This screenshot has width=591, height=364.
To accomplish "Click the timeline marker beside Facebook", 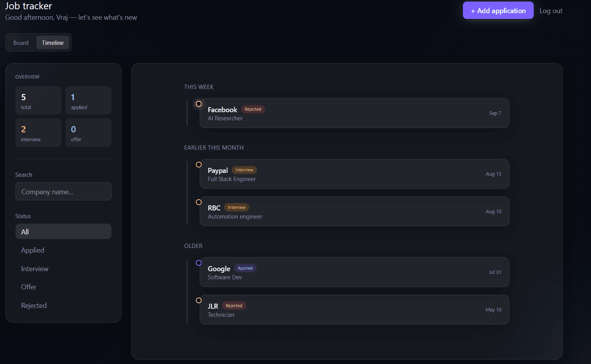I will coord(199,104).
